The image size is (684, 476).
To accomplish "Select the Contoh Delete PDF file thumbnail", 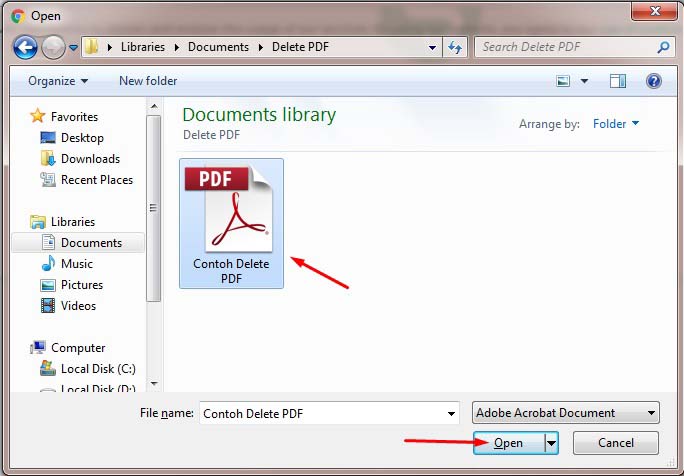I will tap(231, 223).
